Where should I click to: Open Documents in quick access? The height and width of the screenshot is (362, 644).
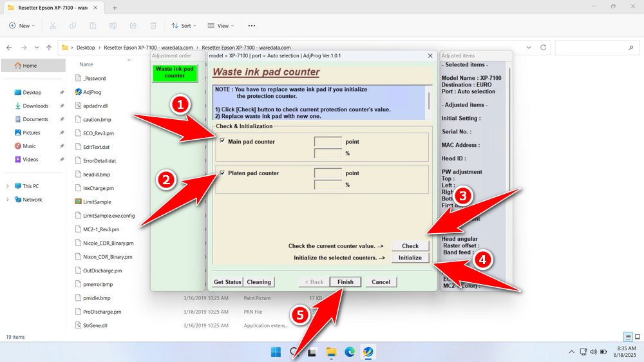pos(35,119)
